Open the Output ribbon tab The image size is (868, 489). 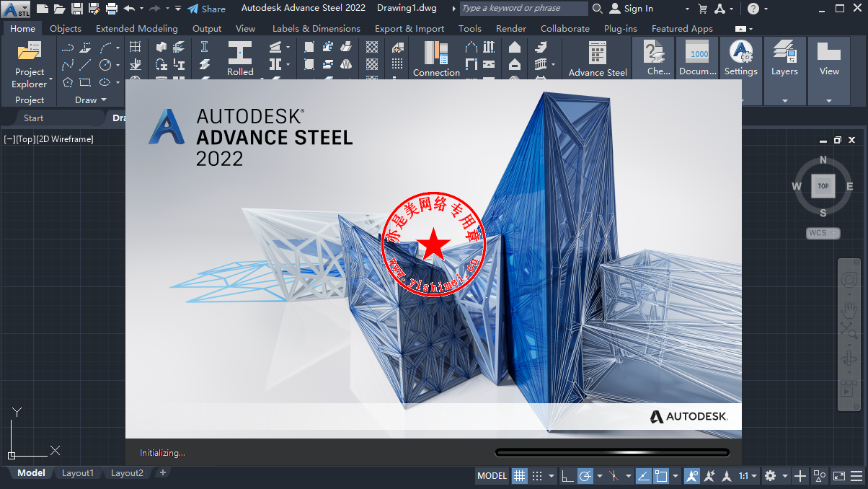pyautogui.click(x=207, y=29)
